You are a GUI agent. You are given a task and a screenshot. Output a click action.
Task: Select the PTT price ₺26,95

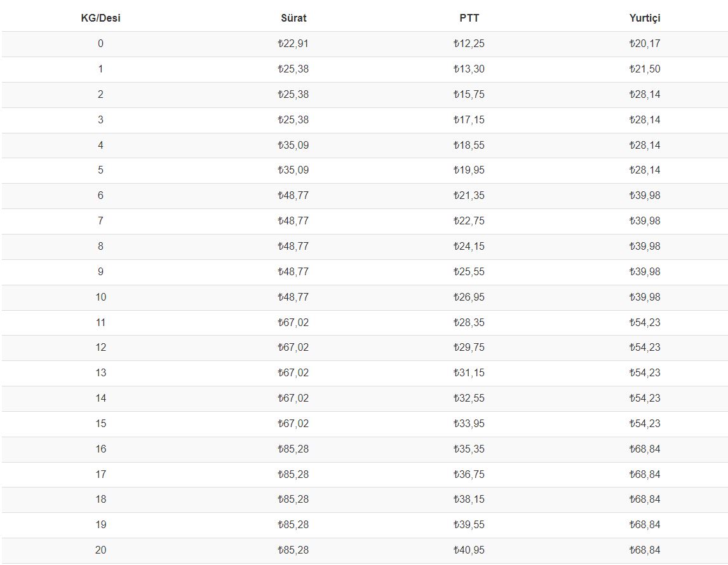(x=469, y=297)
